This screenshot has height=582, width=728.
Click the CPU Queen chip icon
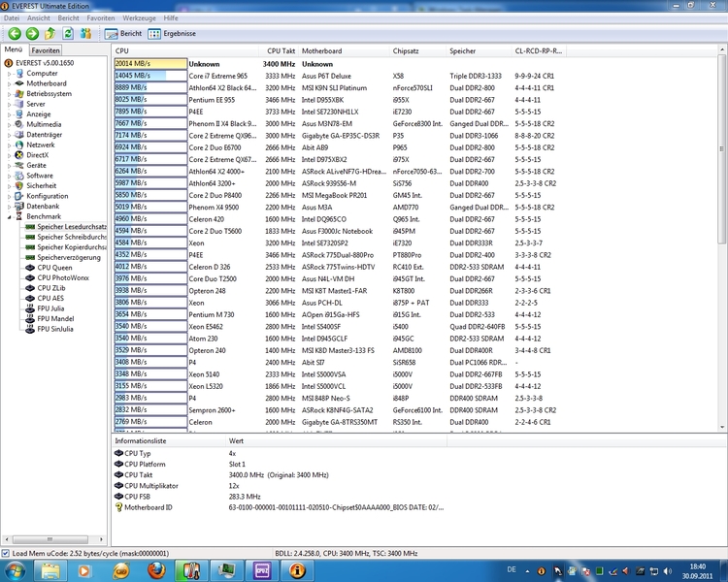[x=30, y=268]
